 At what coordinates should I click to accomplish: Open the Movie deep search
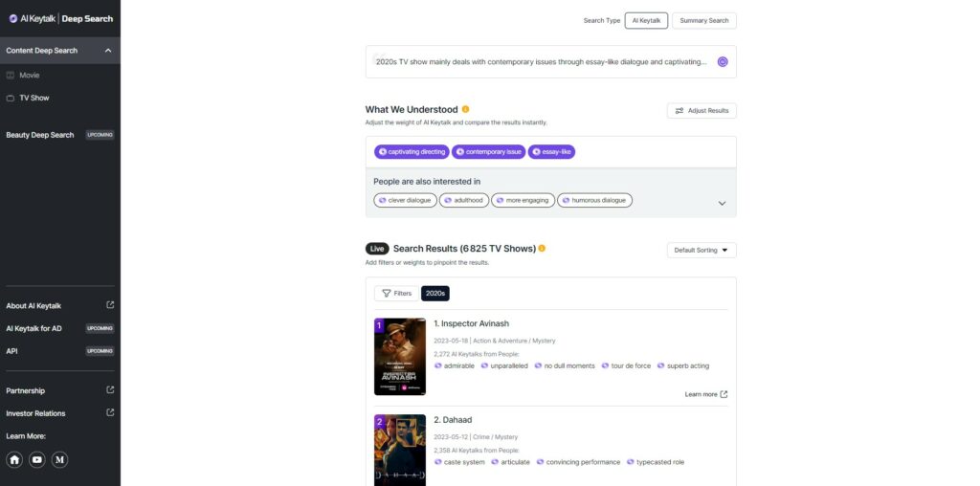(30, 75)
